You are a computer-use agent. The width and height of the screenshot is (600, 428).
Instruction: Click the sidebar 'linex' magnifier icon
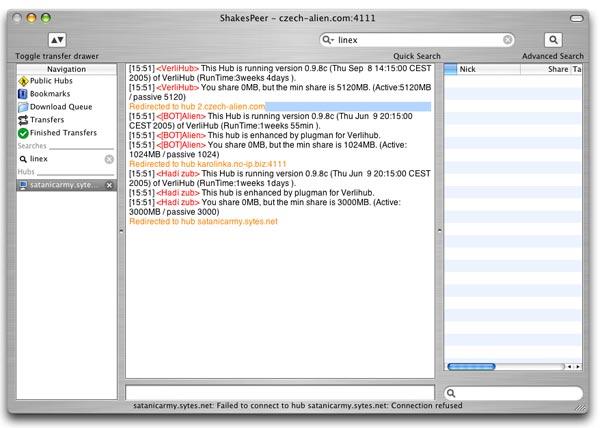pos(23,159)
